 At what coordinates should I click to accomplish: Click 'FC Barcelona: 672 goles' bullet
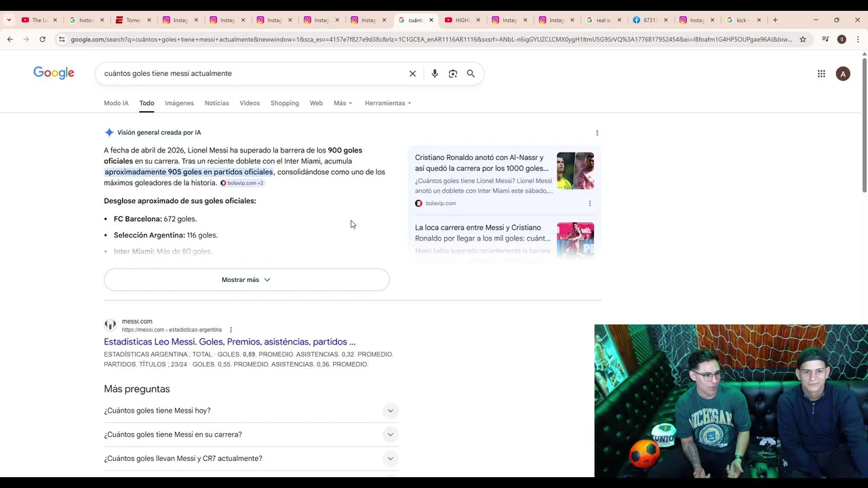click(155, 219)
